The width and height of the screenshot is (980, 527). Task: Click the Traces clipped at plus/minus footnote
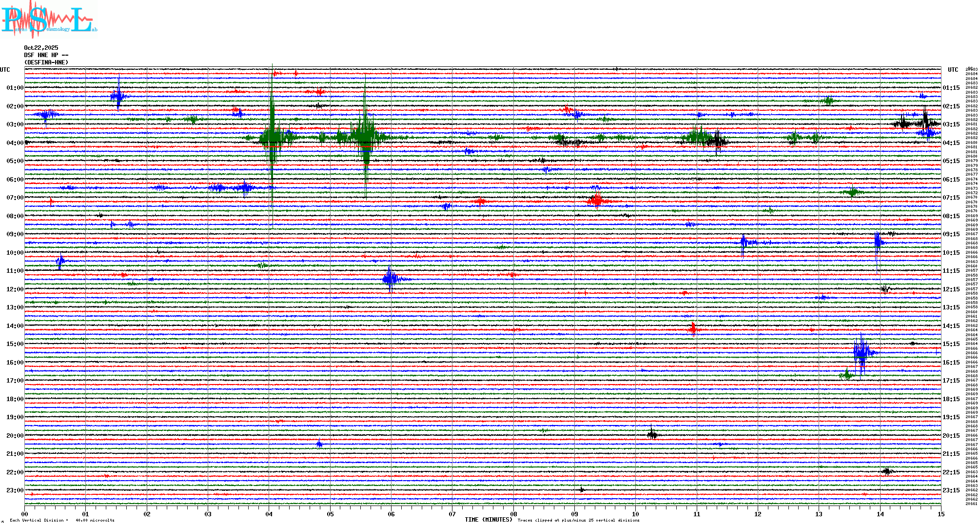578,520
